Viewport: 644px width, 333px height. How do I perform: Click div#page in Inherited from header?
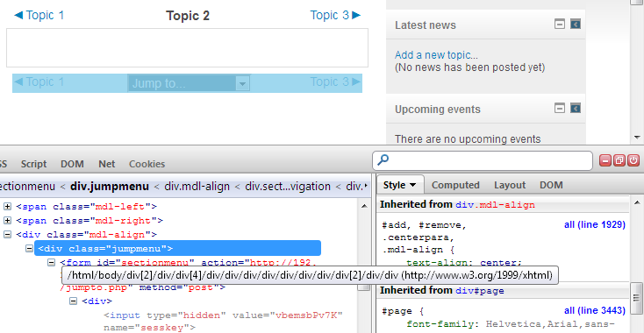(480, 291)
